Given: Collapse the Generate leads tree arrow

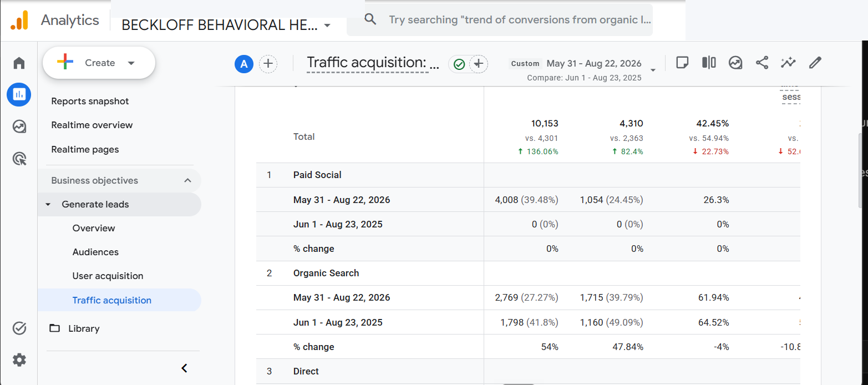Looking at the screenshot, I should (x=48, y=205).
